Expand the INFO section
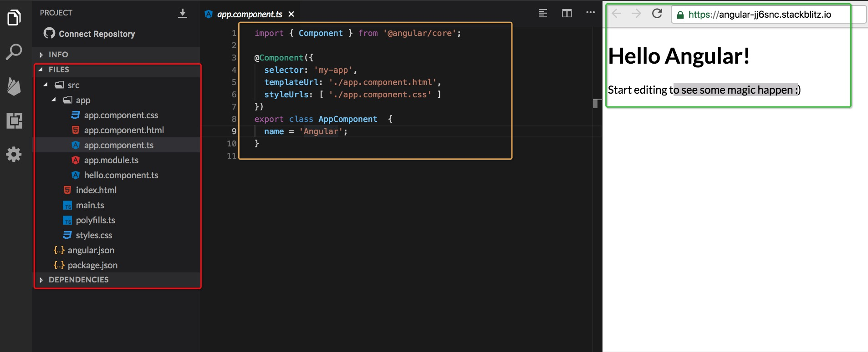This screenshot has height=352, width=868. [x=117, y=55]
